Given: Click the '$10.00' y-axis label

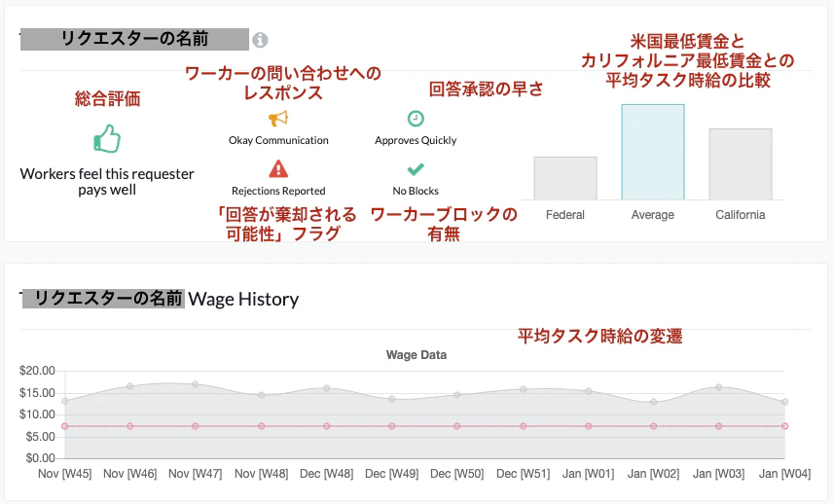Looking at the screenshot, I should pos(37,414).
